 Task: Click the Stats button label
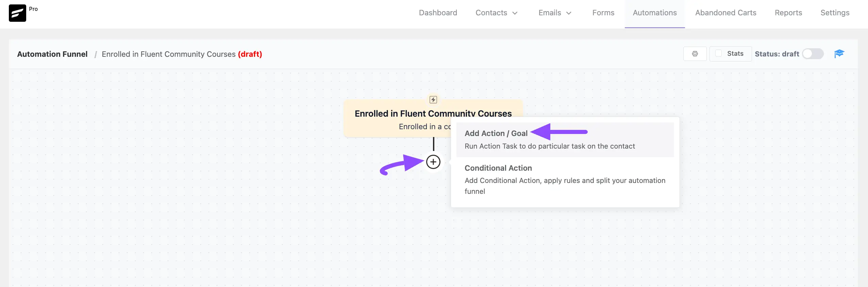click(x=735, y=53)
